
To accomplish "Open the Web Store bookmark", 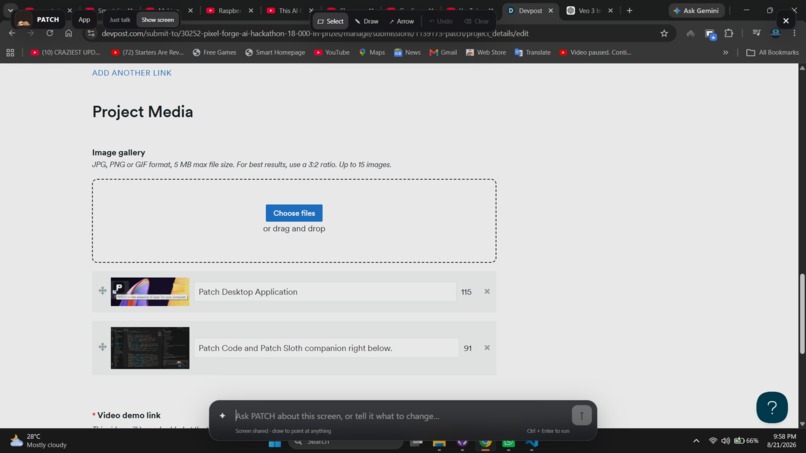I will [x=486, y=52].
